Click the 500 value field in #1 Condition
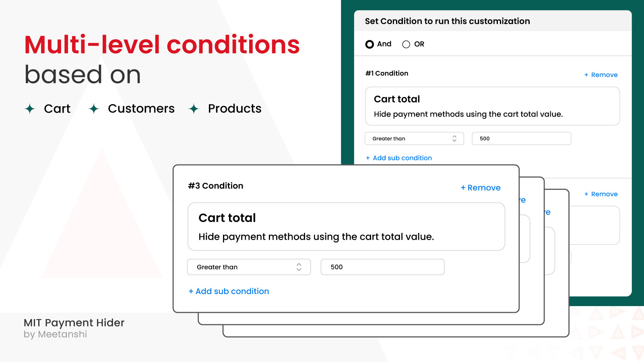Image resolution: width=644 pixels, height=362 pixels. click(521, 138)
